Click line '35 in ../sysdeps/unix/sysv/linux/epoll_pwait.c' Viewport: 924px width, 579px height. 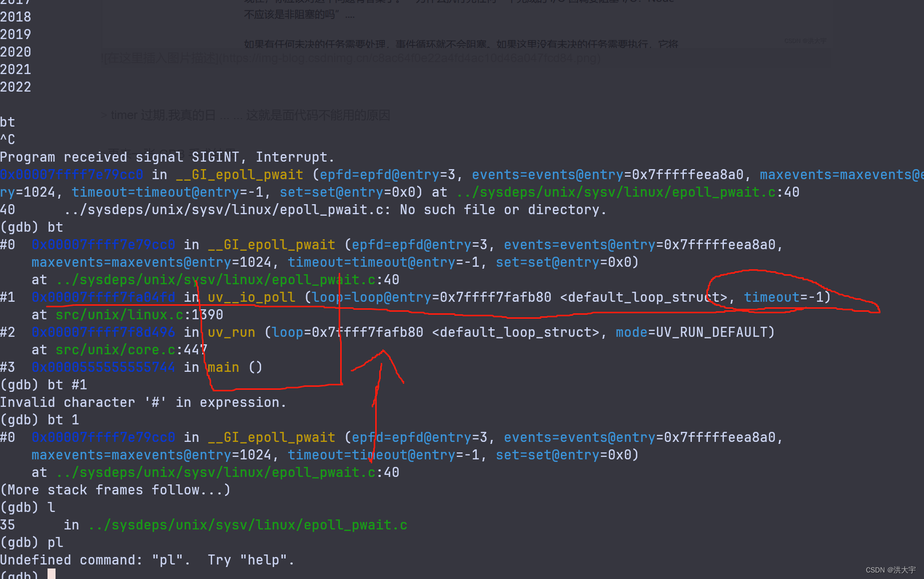[204, 525]
